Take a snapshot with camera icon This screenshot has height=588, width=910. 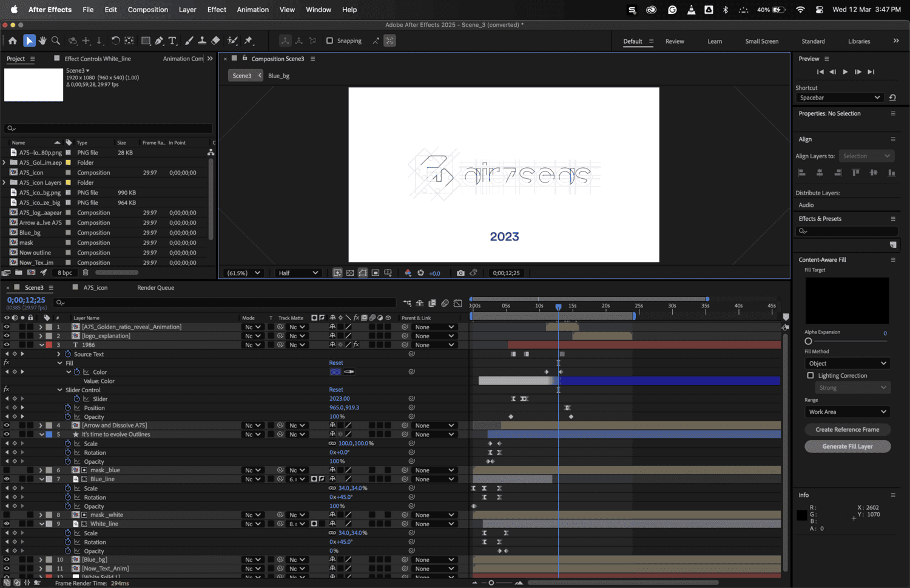[x=460, y=273]
